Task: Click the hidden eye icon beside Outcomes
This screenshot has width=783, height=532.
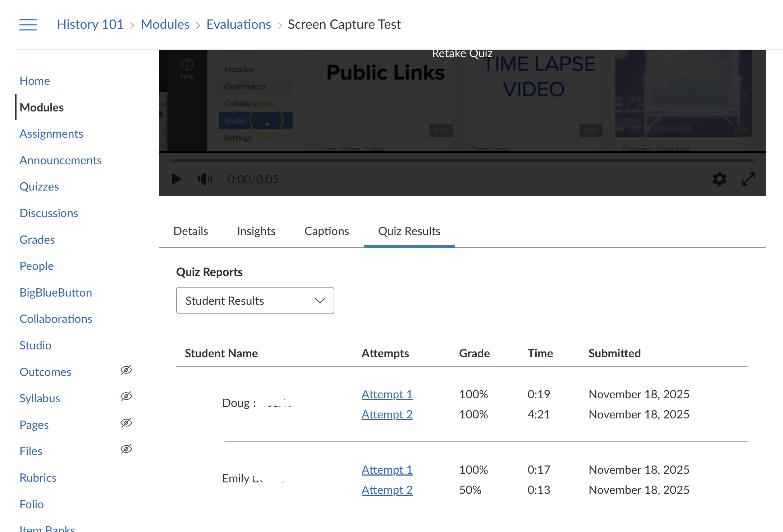Action: pos(126,370)
